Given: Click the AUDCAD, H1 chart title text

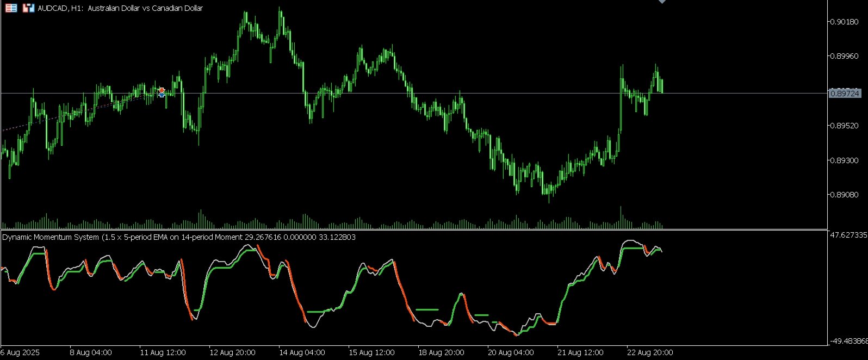Looking at the screenshot, I should [x=120, y=8].
